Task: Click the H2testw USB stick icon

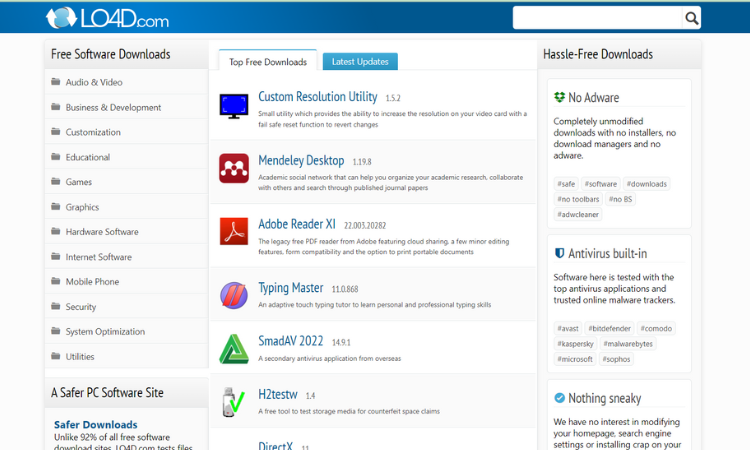Action: pos(234,402)
